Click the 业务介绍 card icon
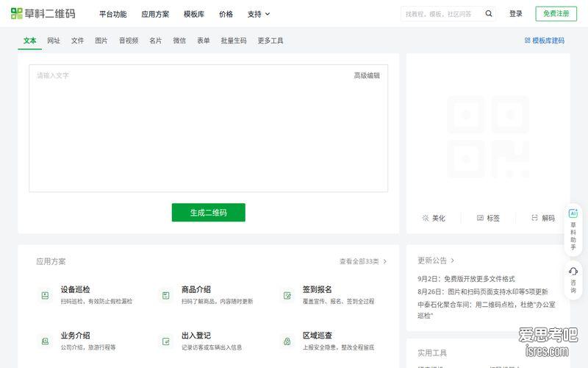 [x=45, y=342]
